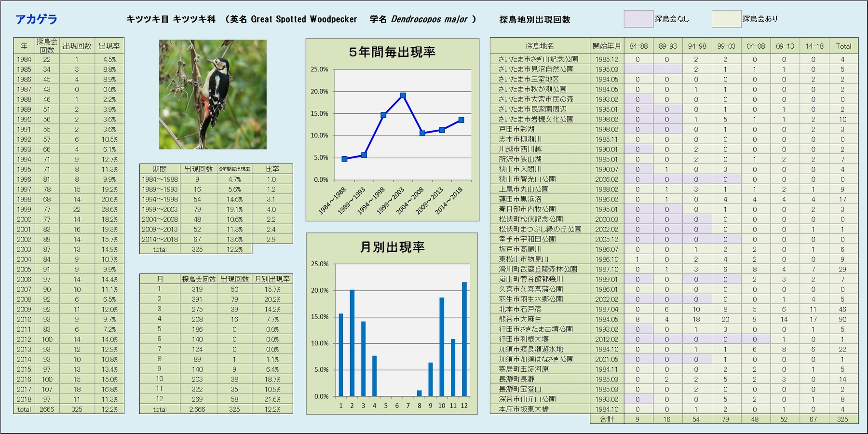Image resolution: width=868 pixels, height=434 pixels.
Task: Click the 1999~2003 peak point on line chart
Action: 403,95
